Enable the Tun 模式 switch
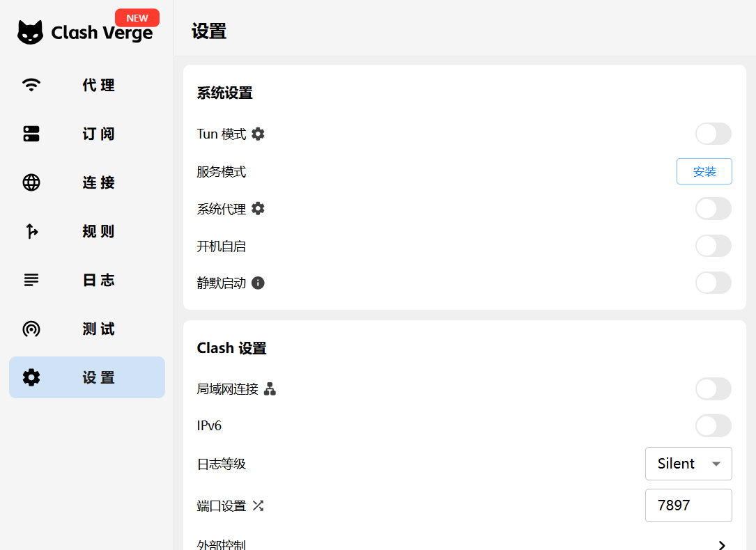Image resolution: width=756 pixels, height=550 pixels. coord(713,134)
